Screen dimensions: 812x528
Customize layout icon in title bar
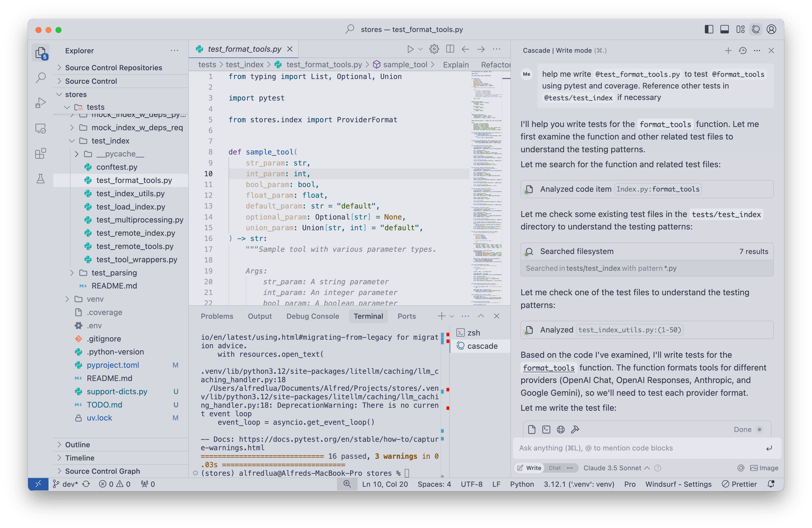pos(740,29)
